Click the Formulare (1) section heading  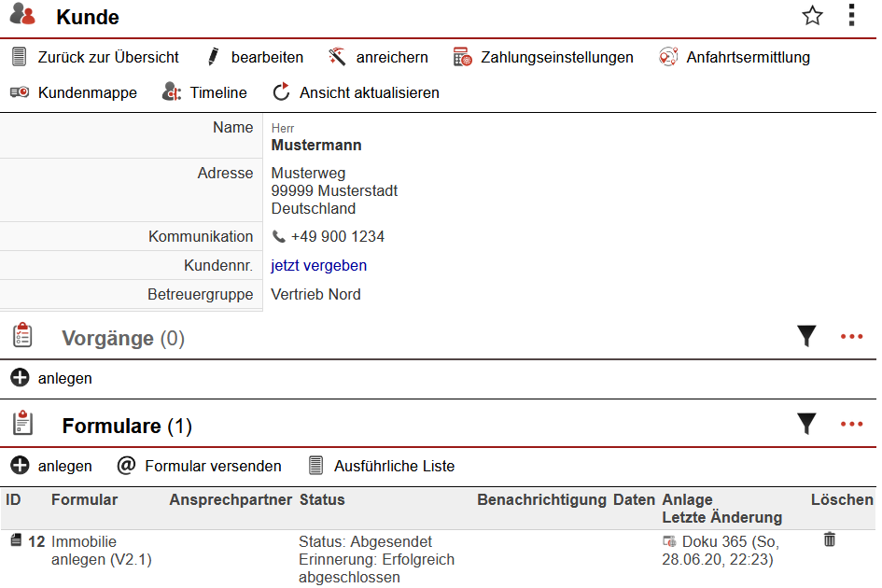[x=127, y=426]
